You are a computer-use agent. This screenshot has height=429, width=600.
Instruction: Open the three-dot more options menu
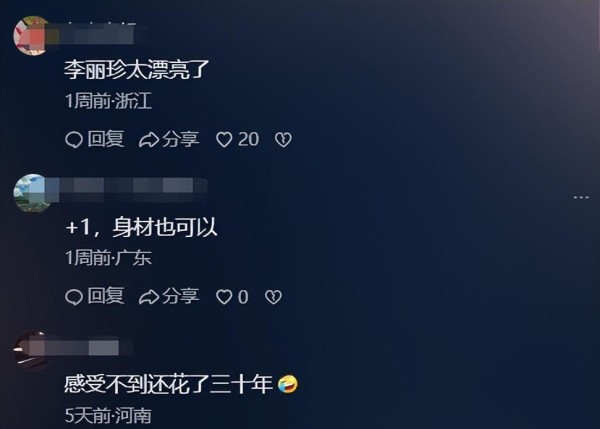click(581, 197)
